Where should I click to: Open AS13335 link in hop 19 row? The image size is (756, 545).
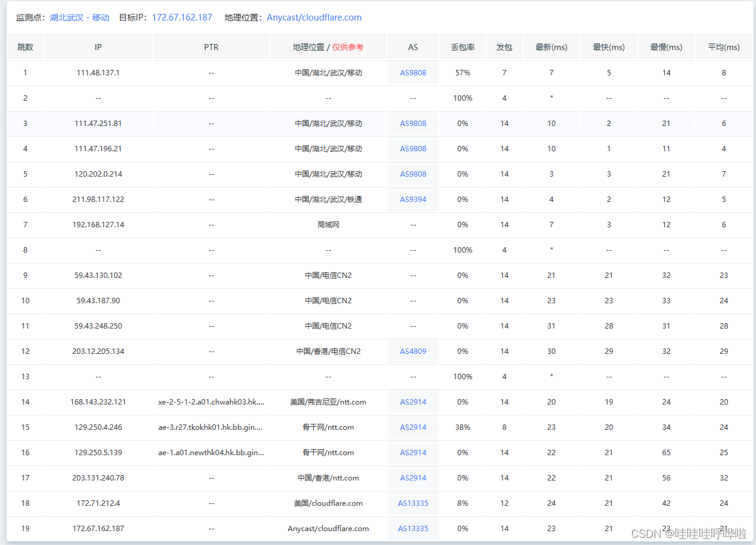click(x=413, y=529)
